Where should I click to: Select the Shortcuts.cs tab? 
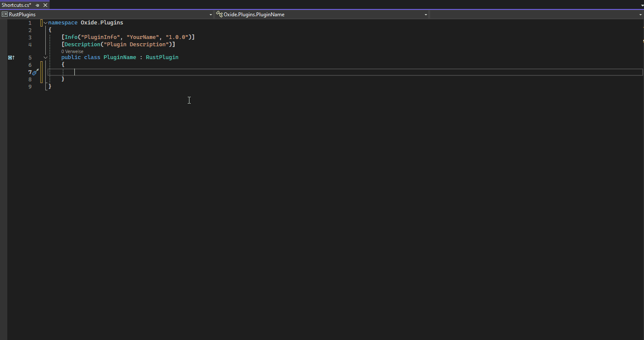pos(17,5)
